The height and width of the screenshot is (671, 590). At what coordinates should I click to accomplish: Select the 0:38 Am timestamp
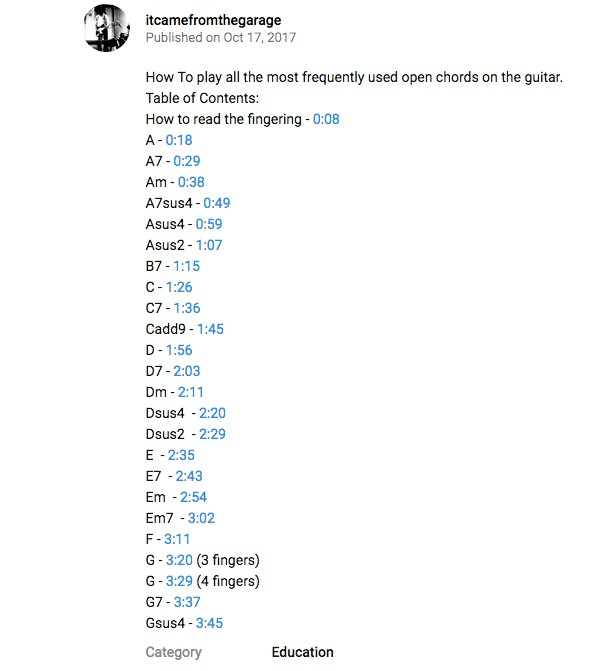[x=191, y=182]
